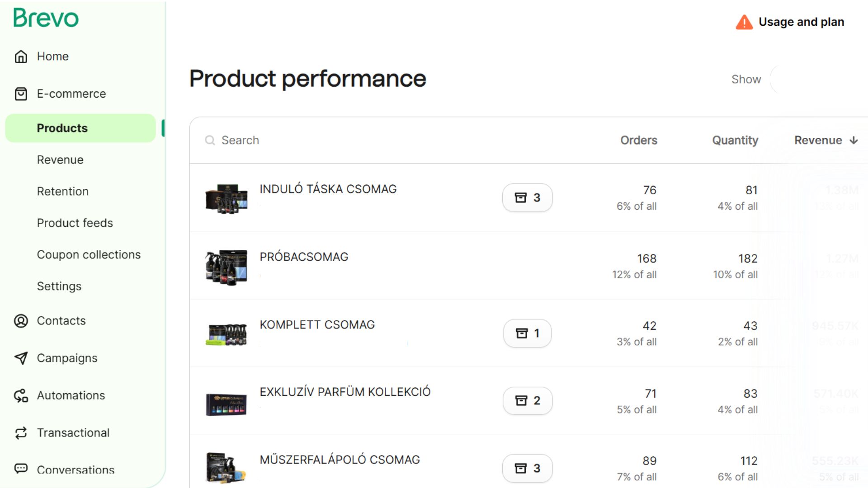The width and height of the screenshot is (868, 488).
Task: Go to Retention in sidebar
Action: 63,192
